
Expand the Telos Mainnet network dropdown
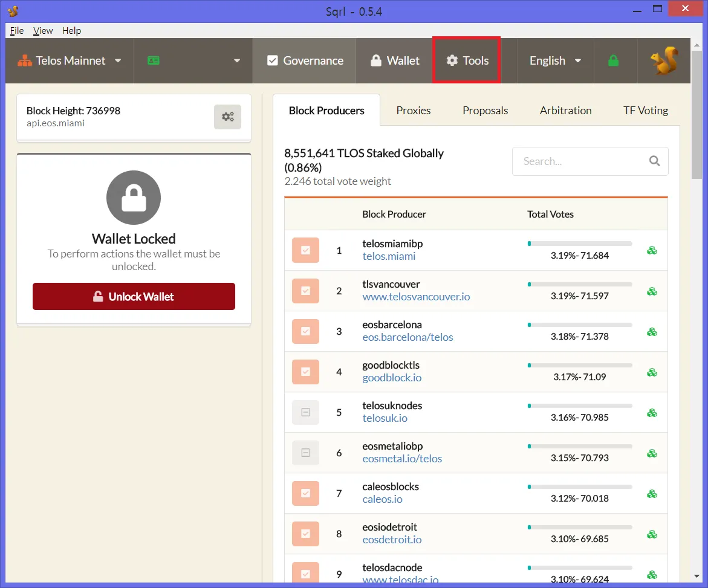[x=70, y=60]
